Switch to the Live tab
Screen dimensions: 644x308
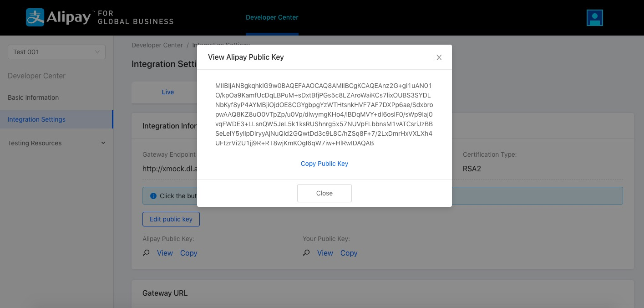coord(167,92)
